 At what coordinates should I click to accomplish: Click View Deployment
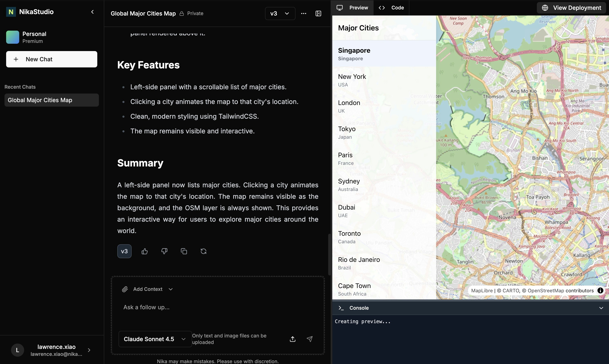tap(571, 8)
